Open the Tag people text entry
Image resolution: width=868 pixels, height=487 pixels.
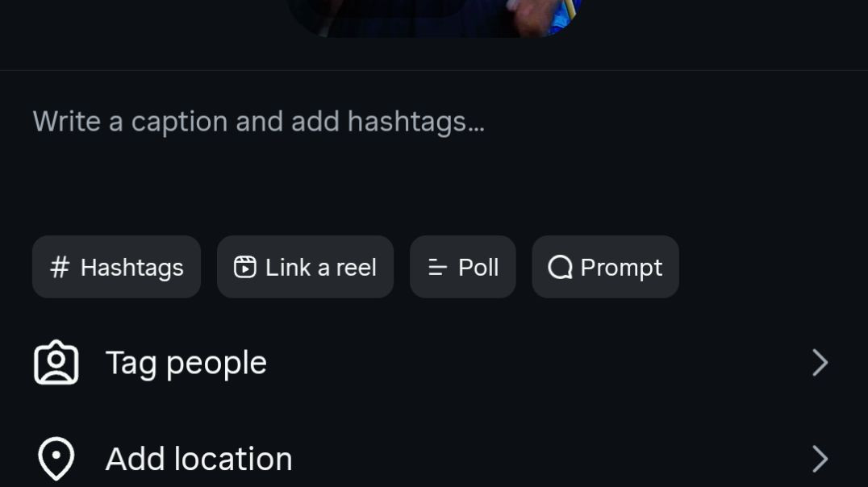pos(186,363)
